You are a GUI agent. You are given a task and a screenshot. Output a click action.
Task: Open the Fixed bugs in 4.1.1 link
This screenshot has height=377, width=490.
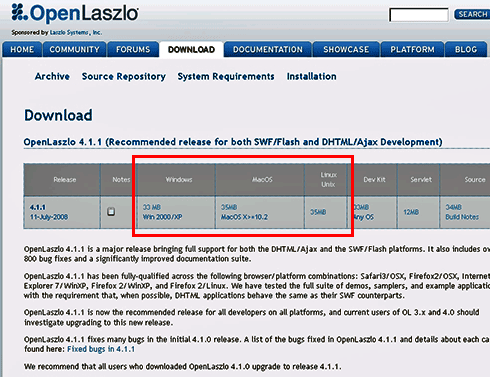pyautogui.click(x=101, y=349)
